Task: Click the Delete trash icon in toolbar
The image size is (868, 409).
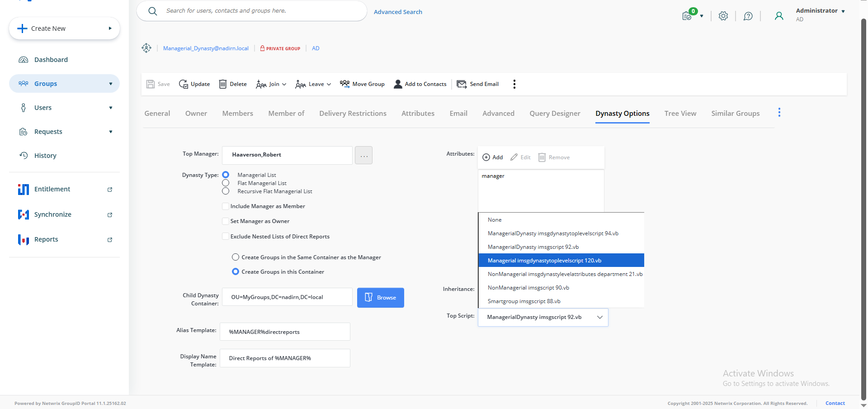Action: 223,84
